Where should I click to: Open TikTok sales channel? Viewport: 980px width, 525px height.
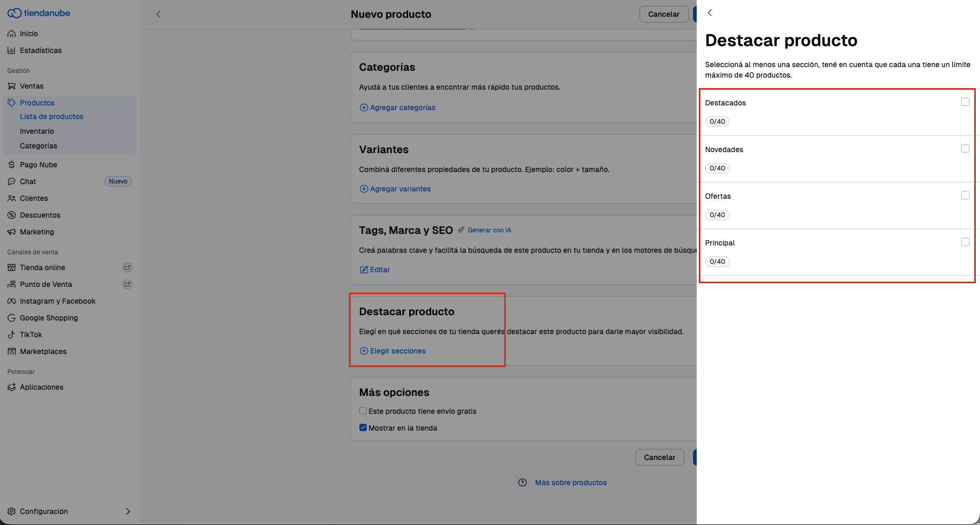[31, 335]
